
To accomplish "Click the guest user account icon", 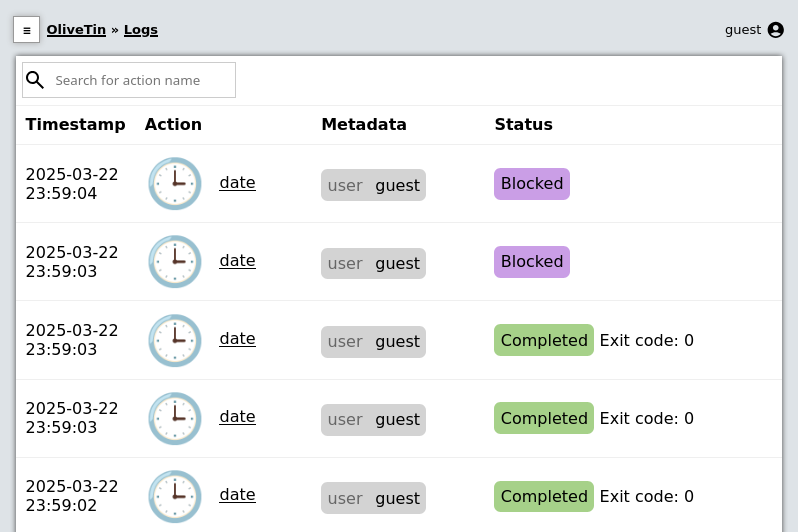I will 775,30.
